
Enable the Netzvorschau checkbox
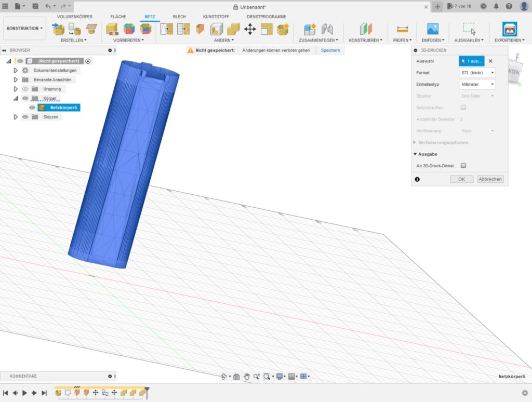(463, 107)
